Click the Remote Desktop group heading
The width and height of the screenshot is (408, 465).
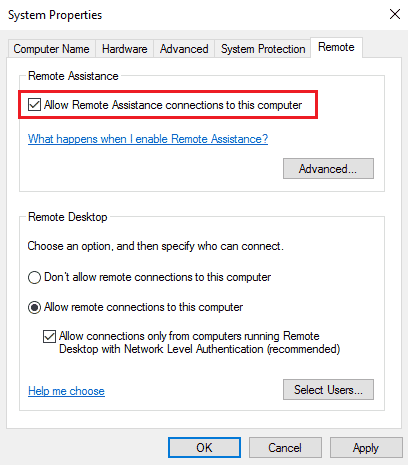point(68,217)
